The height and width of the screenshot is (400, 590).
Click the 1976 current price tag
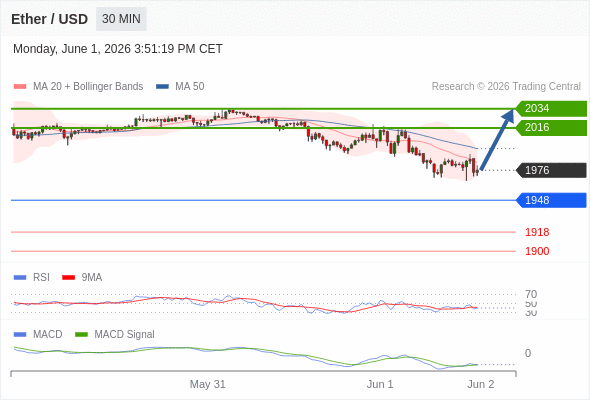pos(551,170)
